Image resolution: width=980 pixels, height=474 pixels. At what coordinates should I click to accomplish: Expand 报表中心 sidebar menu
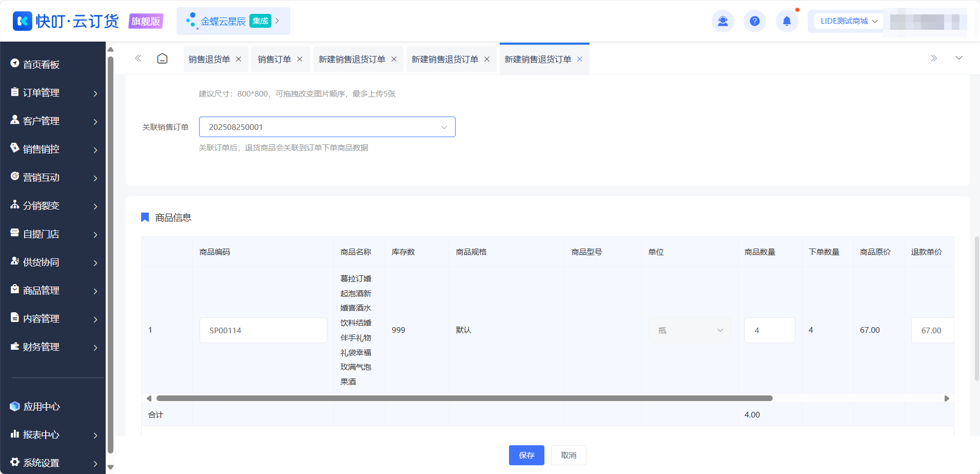coord(53,434)
